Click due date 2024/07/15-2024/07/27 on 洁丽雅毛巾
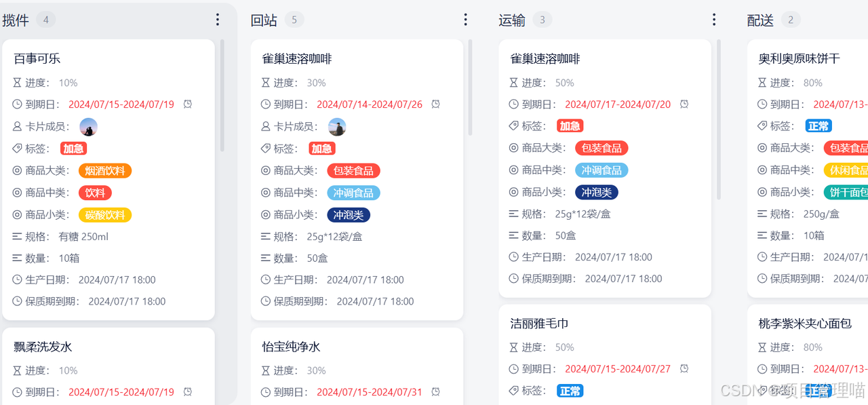The image size is (868, 405). pyautogui.click(x=618, y=369)
